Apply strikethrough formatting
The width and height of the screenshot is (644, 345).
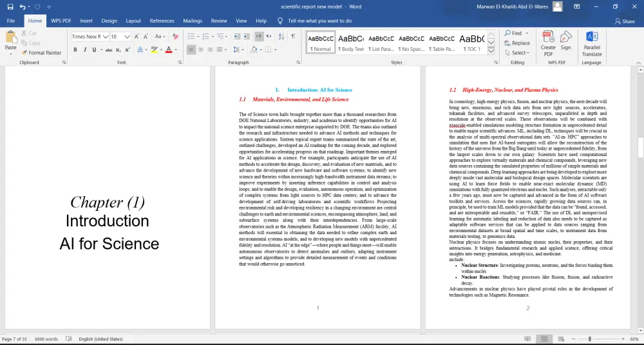click(108, 50)
